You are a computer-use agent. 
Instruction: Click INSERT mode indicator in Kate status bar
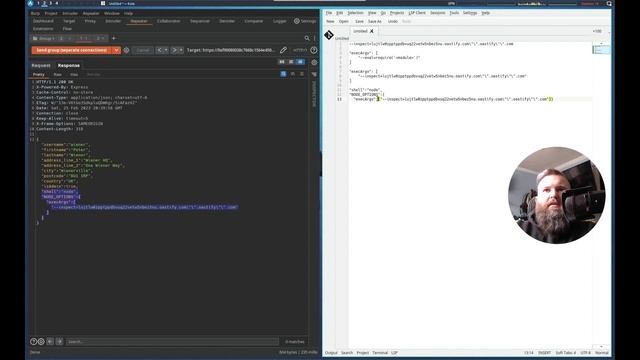tap(544, 353)
